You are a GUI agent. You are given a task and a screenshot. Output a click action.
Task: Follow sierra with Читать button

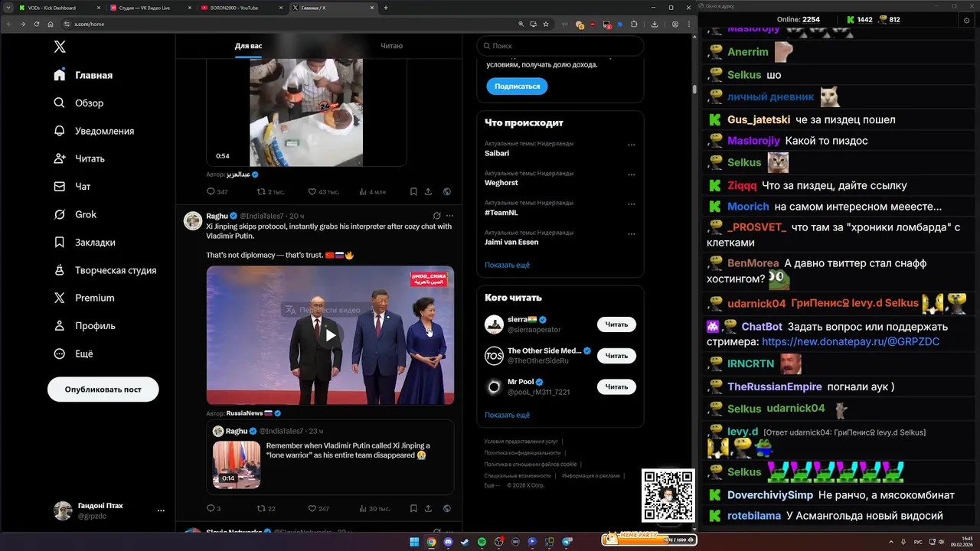[x=616, y=324]
